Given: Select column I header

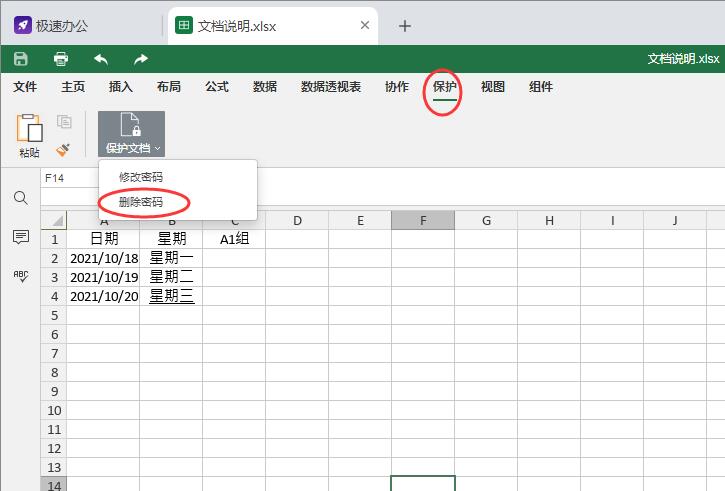Looking at the screenshot, I should click(612, 221).
